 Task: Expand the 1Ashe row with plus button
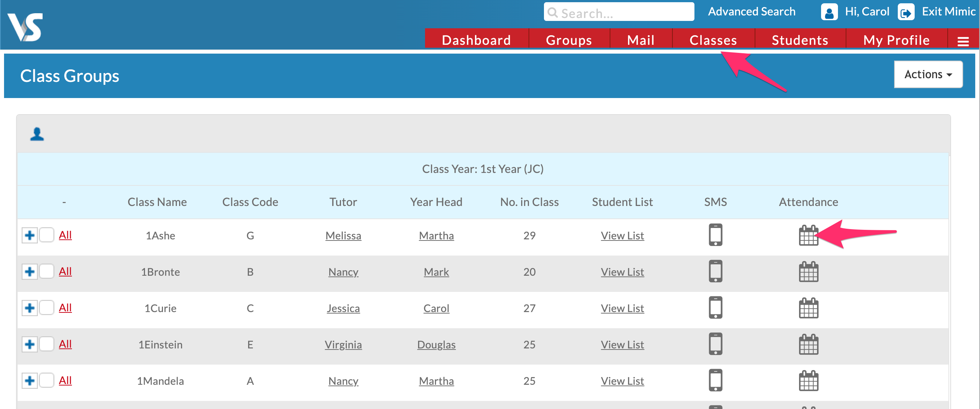point(30,235)
